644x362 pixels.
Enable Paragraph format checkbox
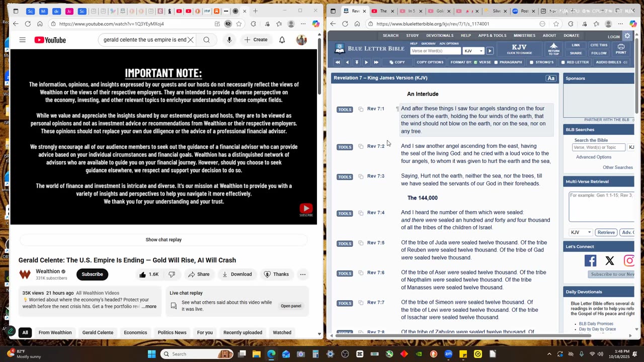tap(496, 62)
